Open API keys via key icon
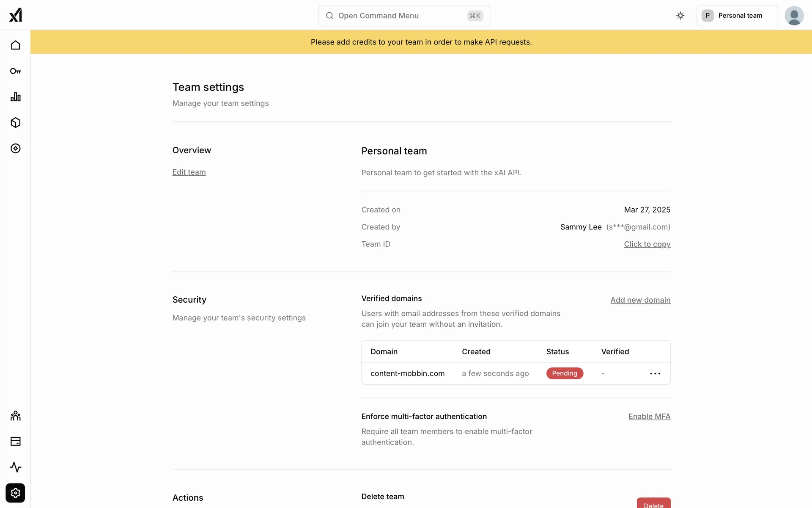This screenshot has height=508, width=812. [16, 71]
